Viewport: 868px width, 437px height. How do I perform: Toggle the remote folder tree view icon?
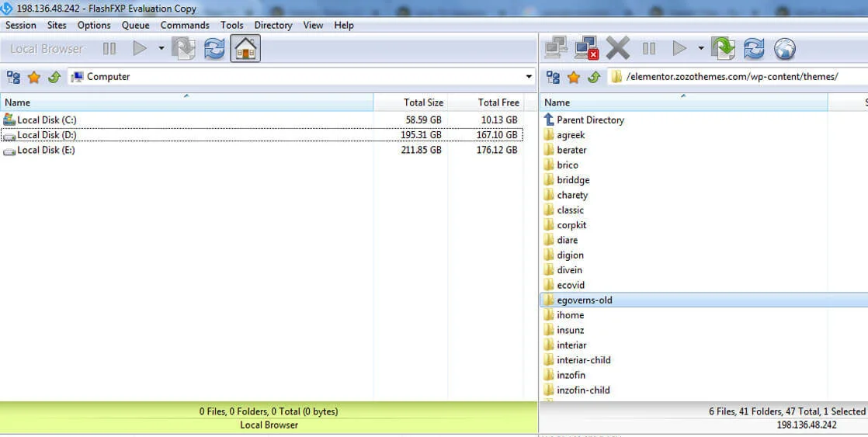[x=553, y=77]
